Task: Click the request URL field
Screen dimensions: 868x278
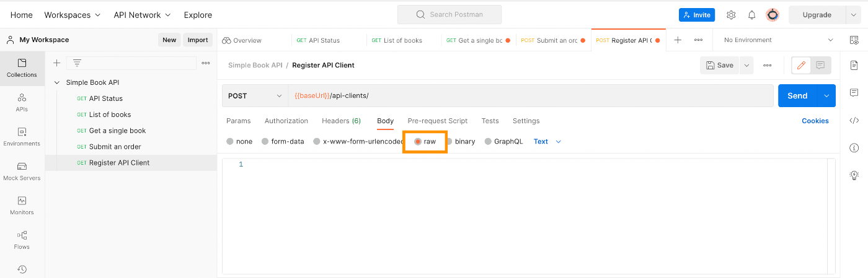Action: [x=531, y=96]
